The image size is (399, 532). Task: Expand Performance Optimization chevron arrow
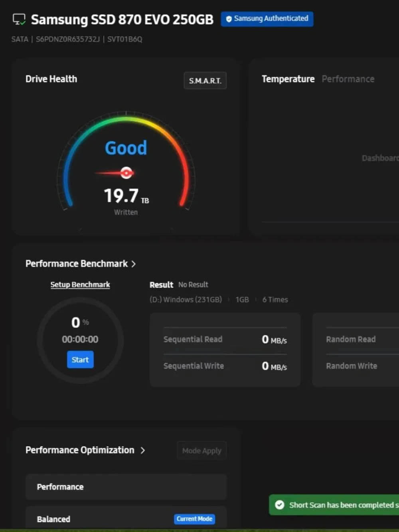tap(143, 450)
